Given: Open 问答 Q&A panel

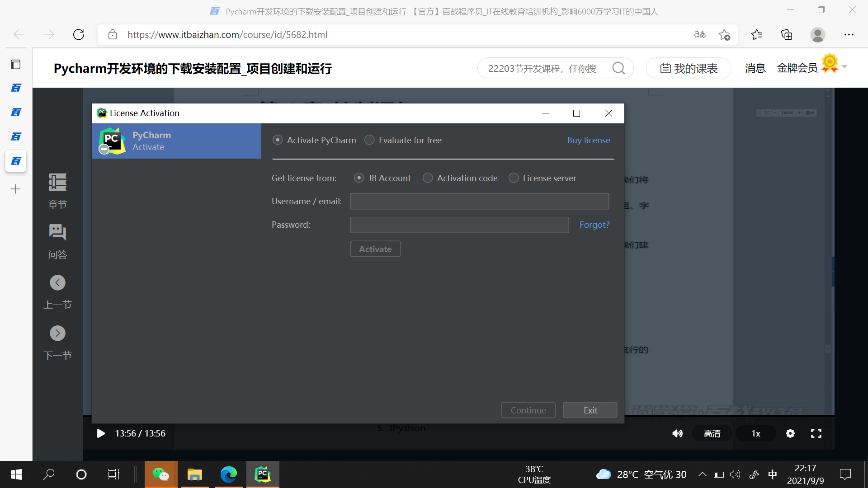Looking at the screenshot, I should point(57,242).
